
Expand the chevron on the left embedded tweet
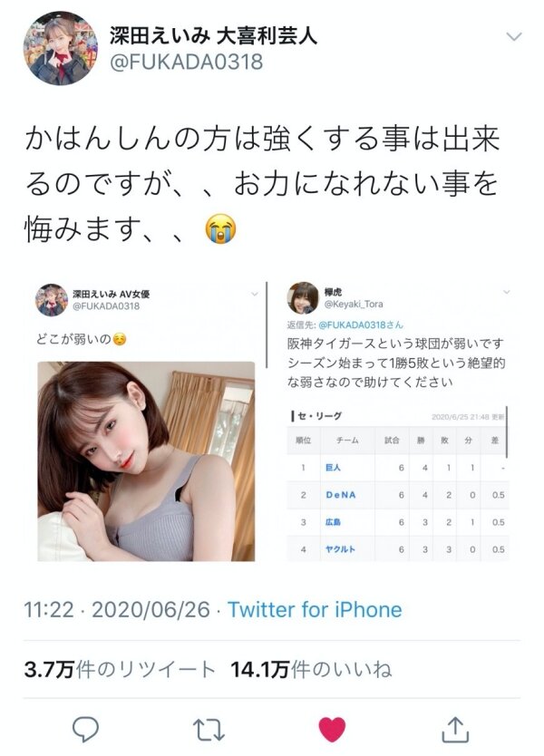click(x=254, y=294)
